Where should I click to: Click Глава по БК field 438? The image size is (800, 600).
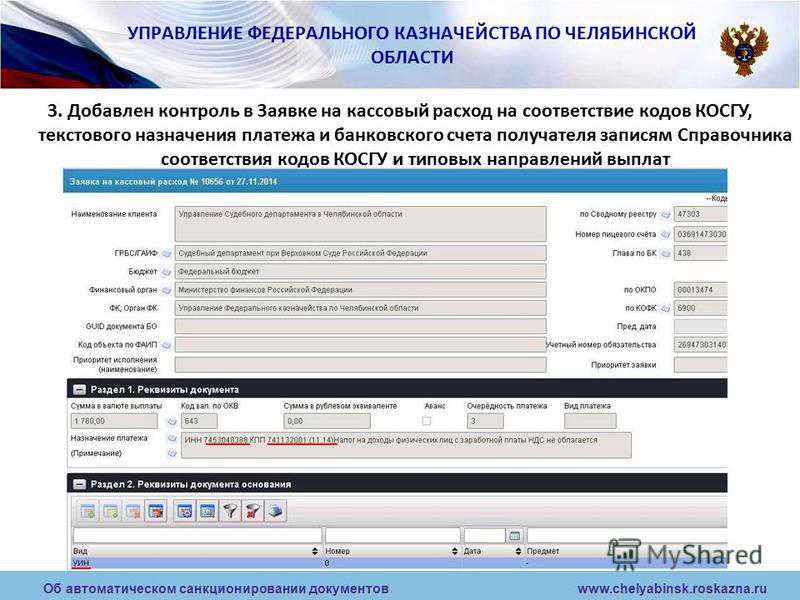tap(701, 254)
